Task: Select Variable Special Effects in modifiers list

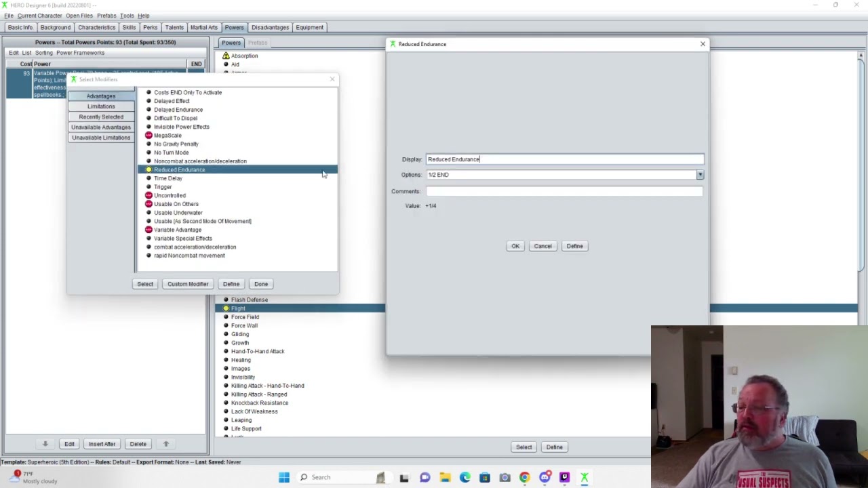Action: [x=183, y=239]
